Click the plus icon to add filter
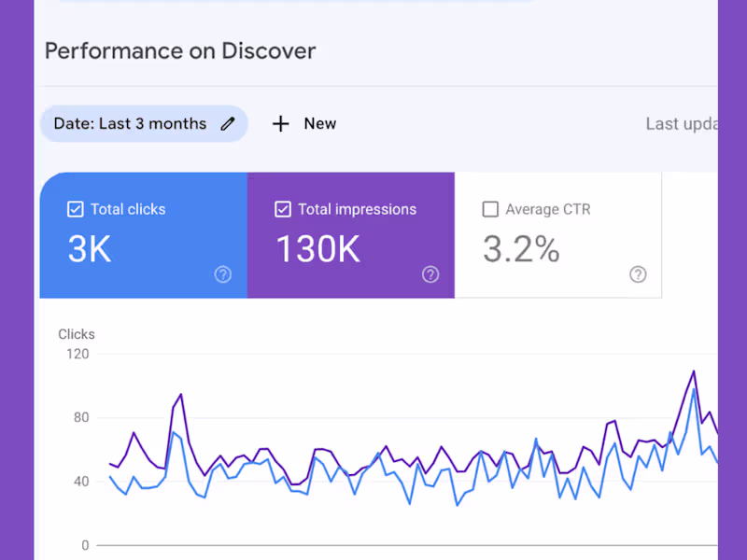This screenshot has width=747, height=560. coord(280,124)
